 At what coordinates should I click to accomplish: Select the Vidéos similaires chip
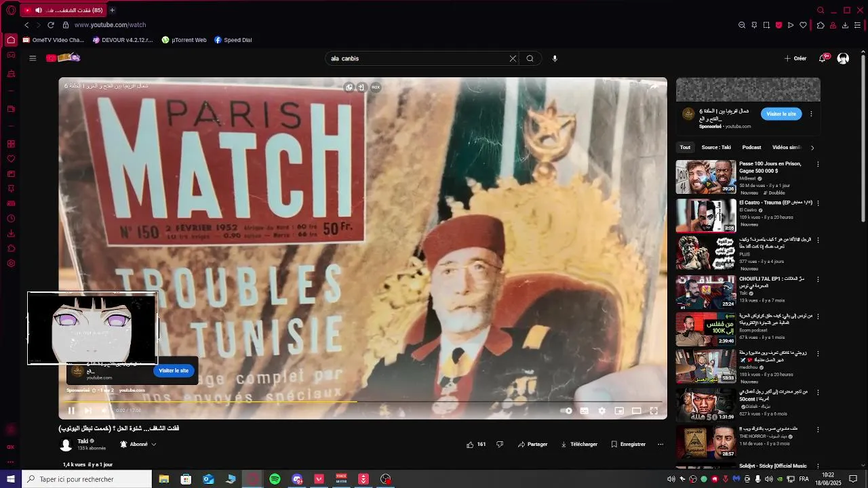pos(787,147)
